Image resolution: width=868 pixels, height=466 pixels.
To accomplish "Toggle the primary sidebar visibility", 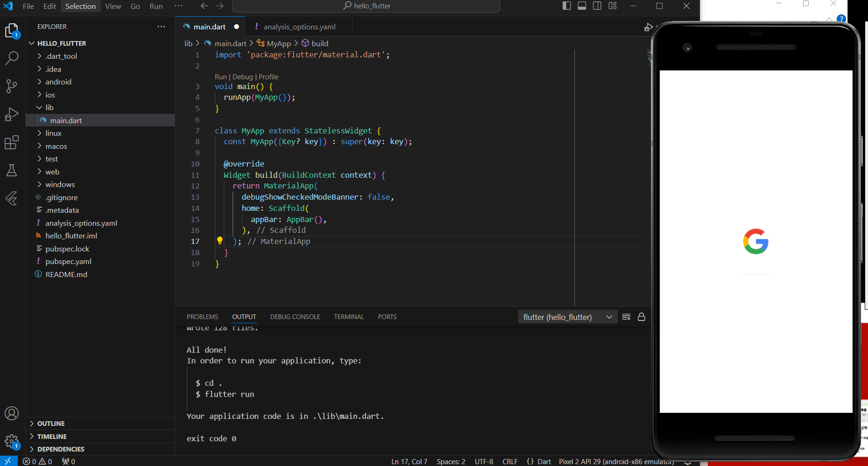I will tap(567, 6).
